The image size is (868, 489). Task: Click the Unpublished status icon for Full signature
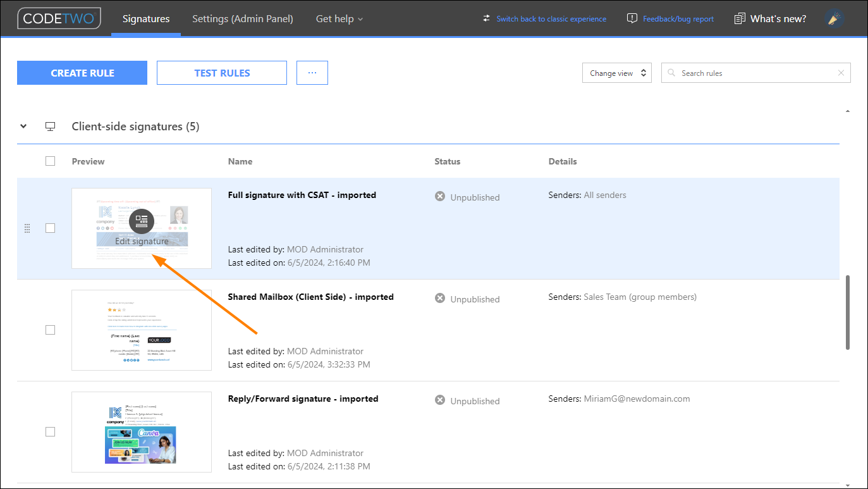click(440, 197)
